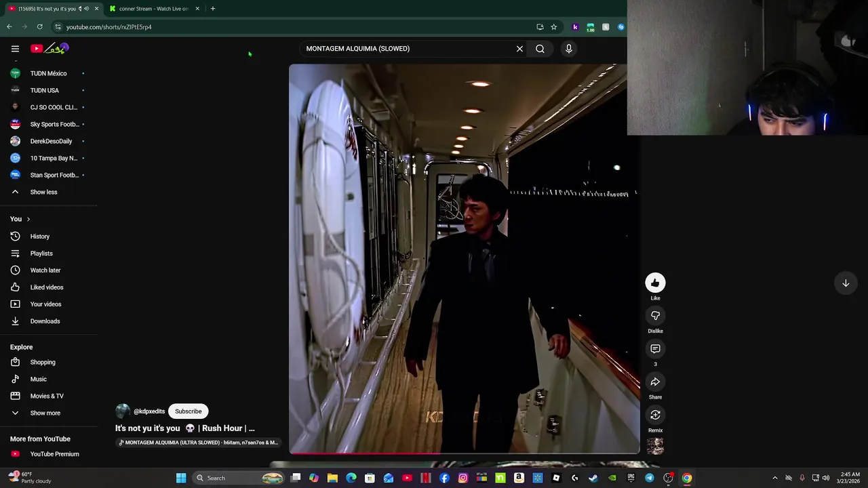Clear the YouTube search box text

click(519, 49)
